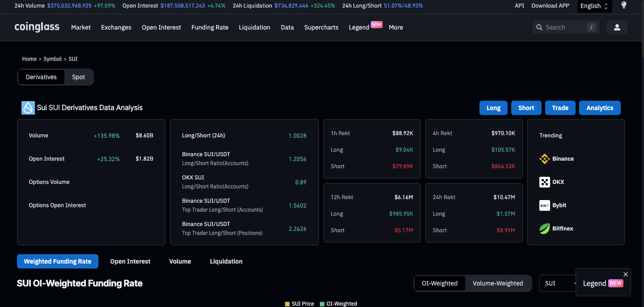Screen dimensions: 644x307
Task: Open the user account icon
Action: tap(617, 27)
